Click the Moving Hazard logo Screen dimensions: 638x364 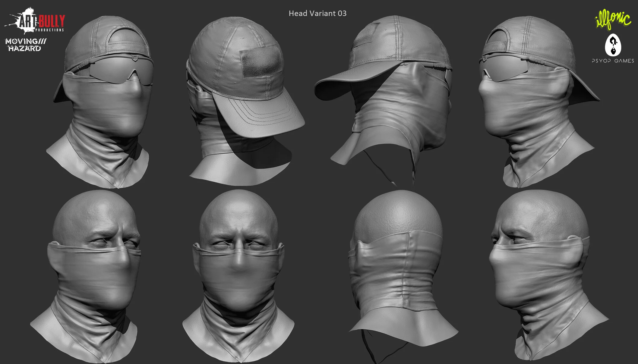coord(25,45)
